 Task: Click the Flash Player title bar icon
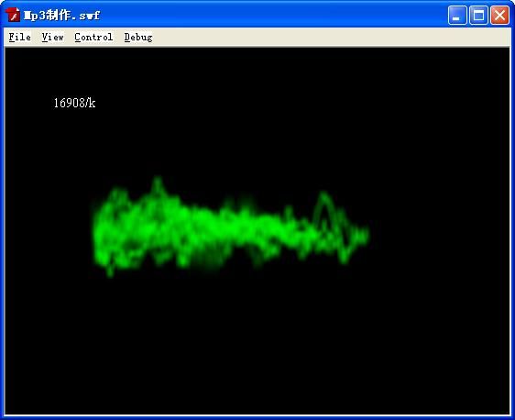13,15
